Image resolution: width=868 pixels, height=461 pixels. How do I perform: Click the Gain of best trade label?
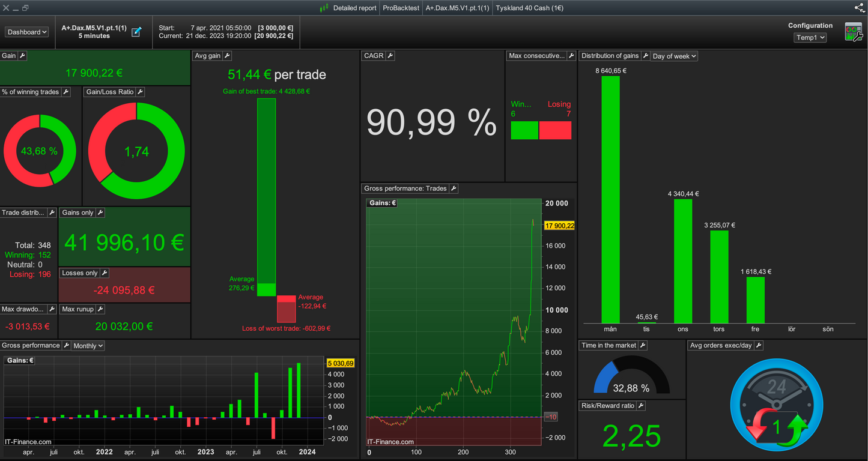pyautogui.click(x=267, y=91)
